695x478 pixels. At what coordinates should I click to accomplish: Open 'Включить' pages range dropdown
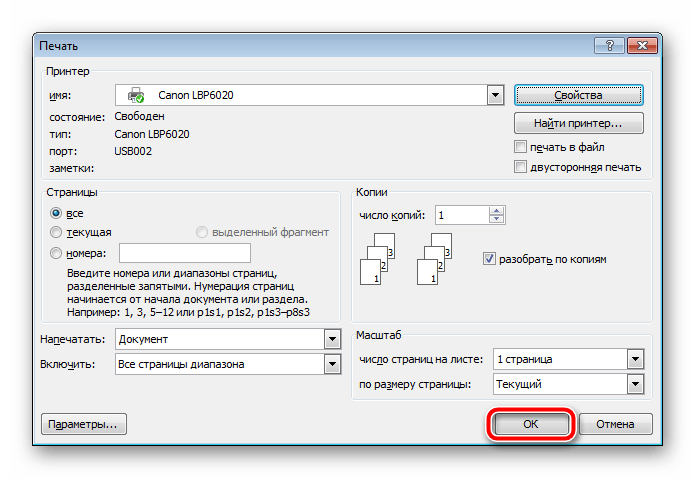332,364
